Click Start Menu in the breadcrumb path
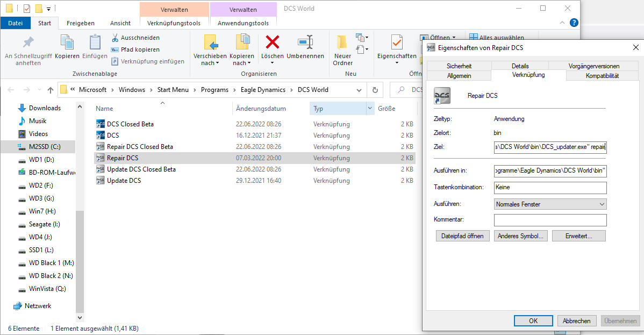Image resolution: width=644 pixels, height=335 pixels. [173, 90]
